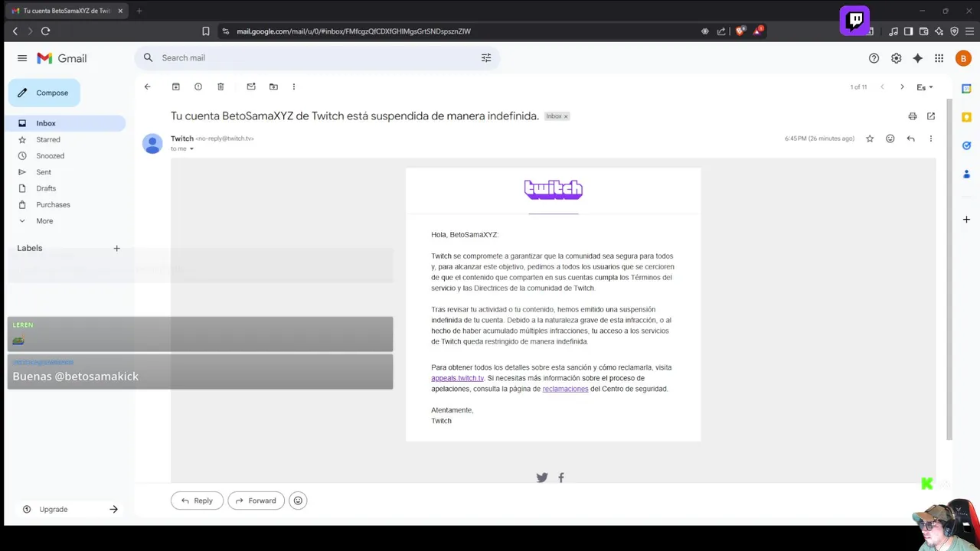Screen dimensions: 980x551
Task: Open the appeals.twitch.tv link
Action: click(x=458, y=378)
